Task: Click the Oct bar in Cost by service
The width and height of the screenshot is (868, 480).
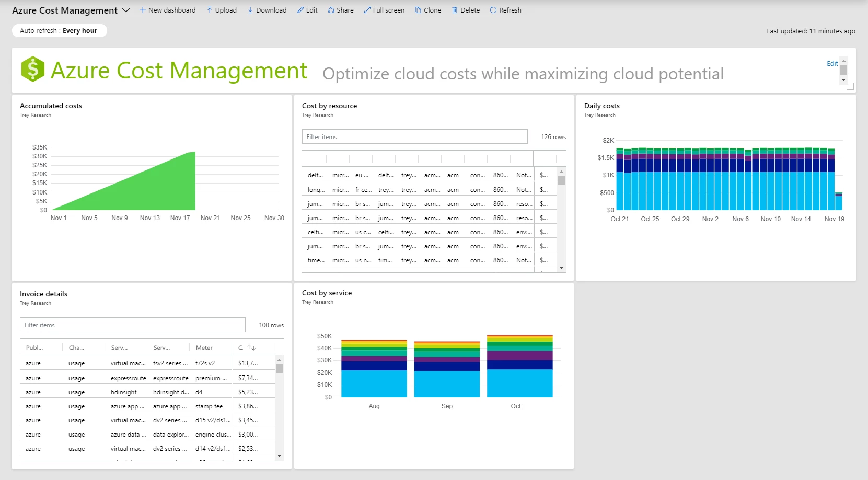Action: click(520, 366)
